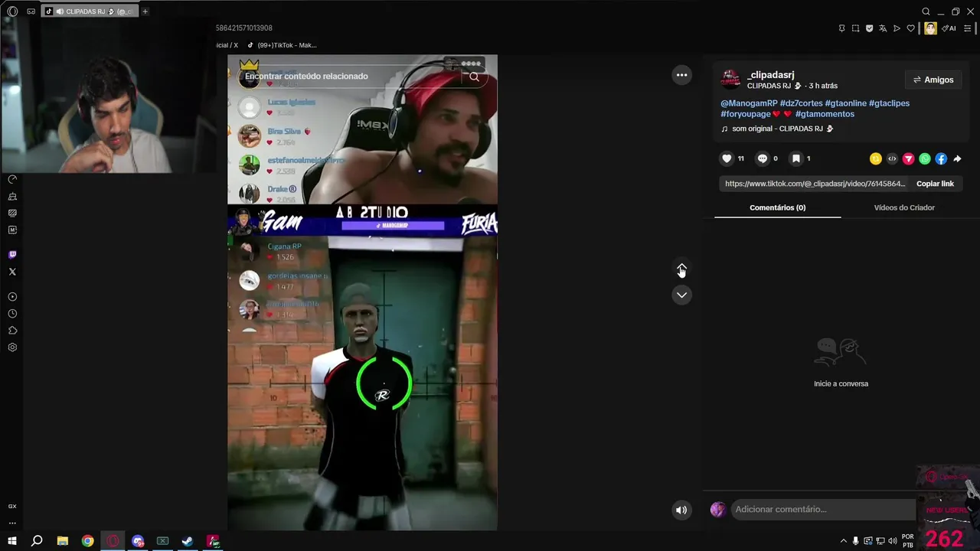Open the #gtamomentos hashtag

pyautogui.click(x=825, y=114)
